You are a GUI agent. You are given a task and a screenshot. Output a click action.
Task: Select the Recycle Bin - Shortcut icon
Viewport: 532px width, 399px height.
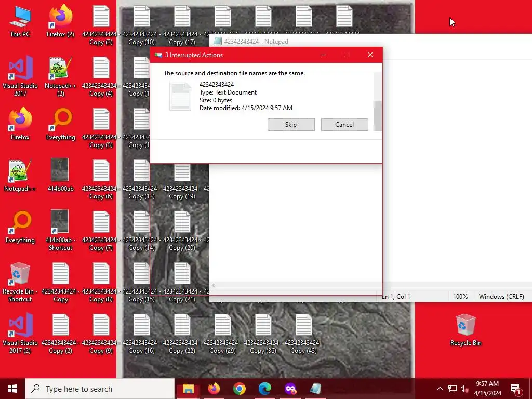(20, 282)
